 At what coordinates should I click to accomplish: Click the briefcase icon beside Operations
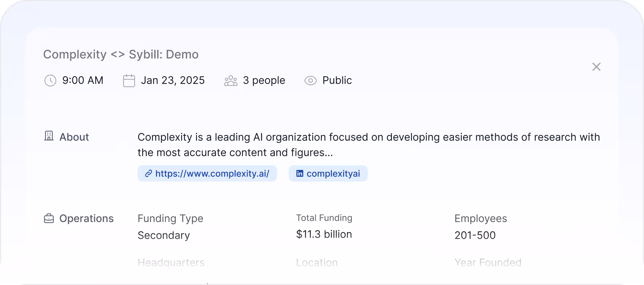(x=49, y=218)
